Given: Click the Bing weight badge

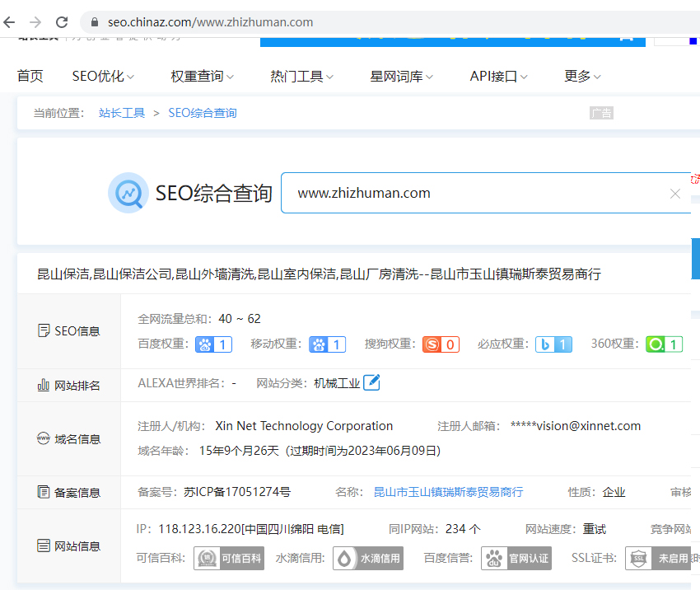Looking at the screenshot, I should (x=553, y=344).
